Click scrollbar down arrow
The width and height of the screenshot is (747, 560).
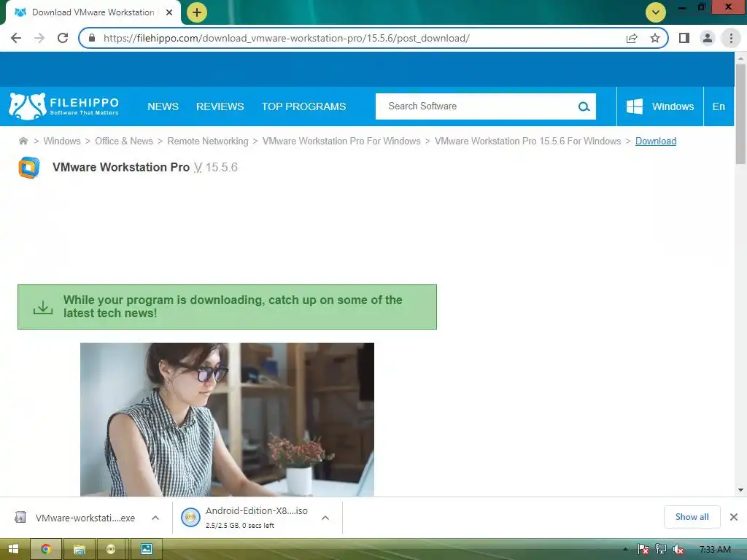[x=740, y=490]
